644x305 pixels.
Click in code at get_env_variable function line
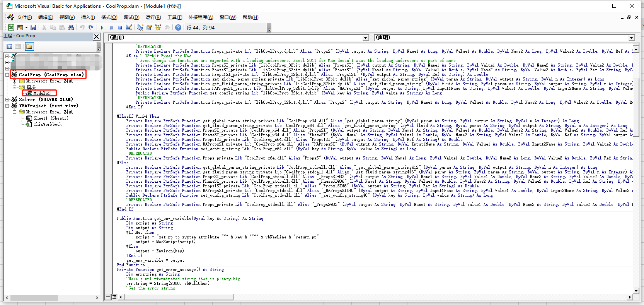(190, 218)
